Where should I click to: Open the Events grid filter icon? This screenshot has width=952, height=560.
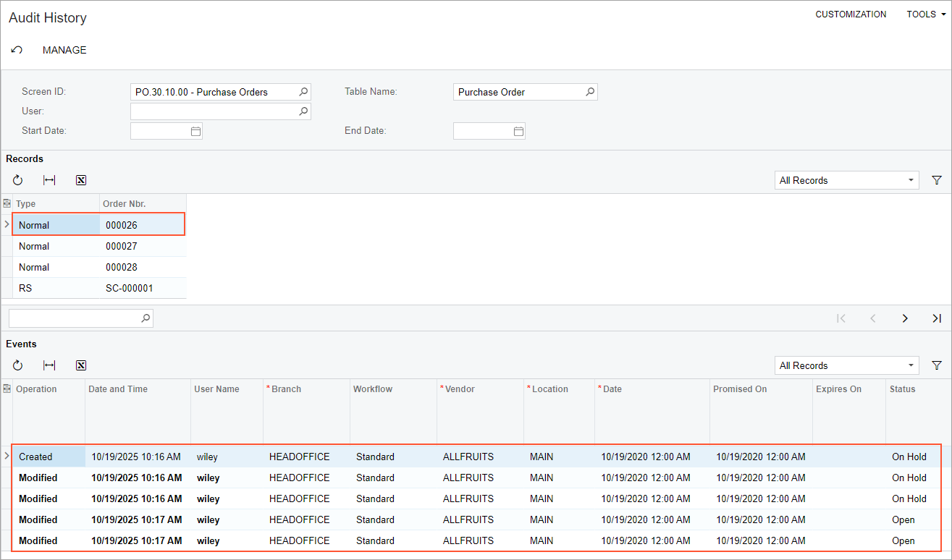coord(936,365)
